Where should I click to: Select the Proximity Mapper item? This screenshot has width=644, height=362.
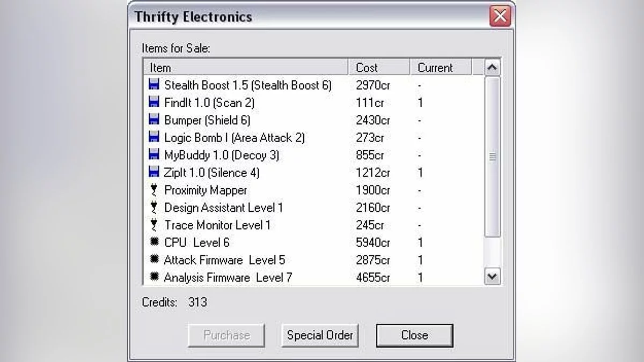pos(313,190)
